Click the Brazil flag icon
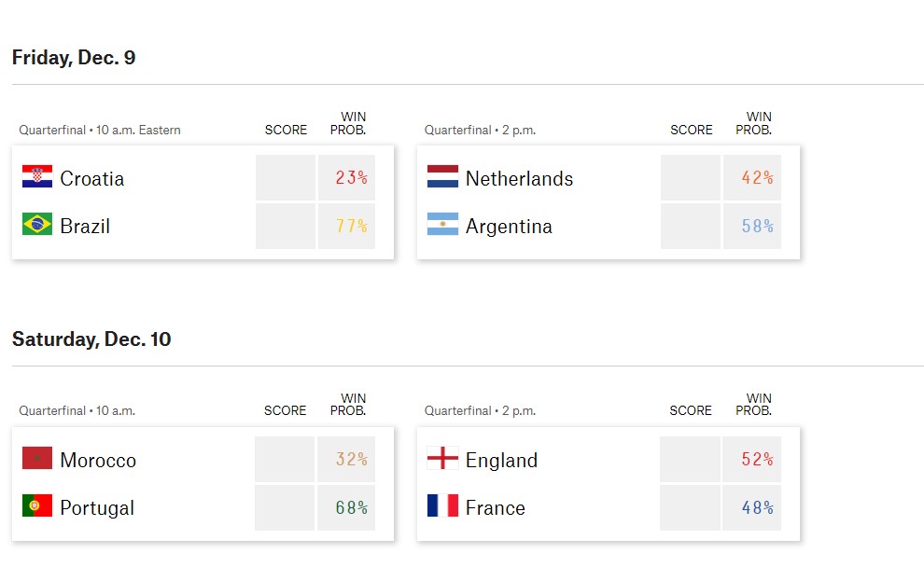Screen dimensions: 924x567 (37, 225)
